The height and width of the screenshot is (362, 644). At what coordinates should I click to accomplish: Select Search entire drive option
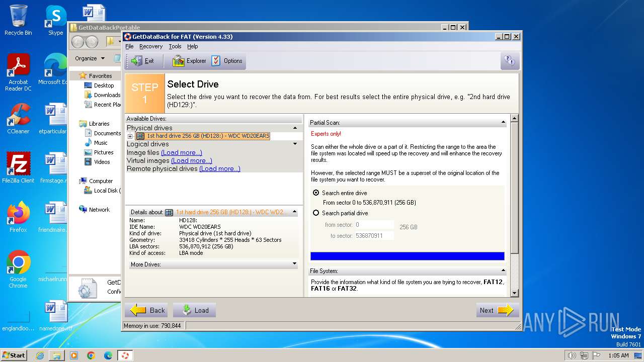coord(316,193)
